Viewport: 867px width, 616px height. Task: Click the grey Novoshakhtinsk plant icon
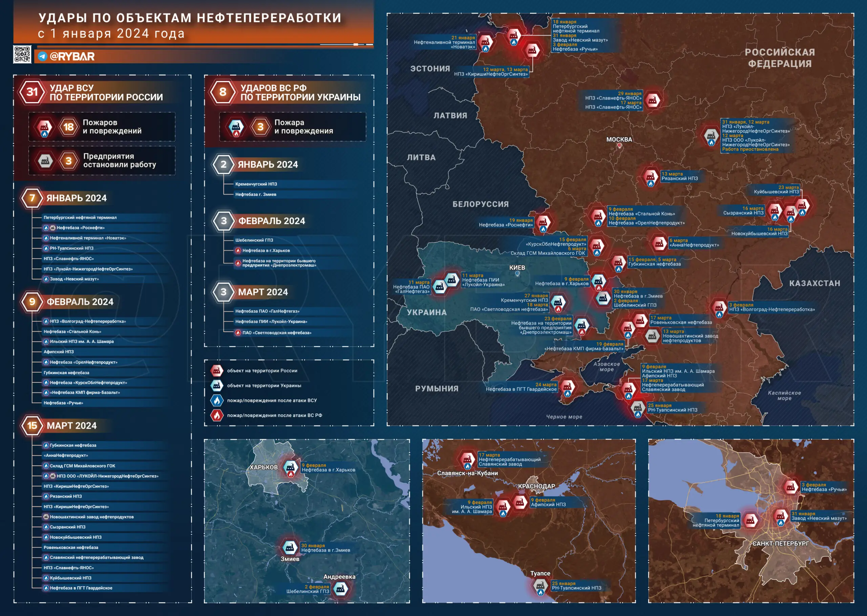click(652, 336)
